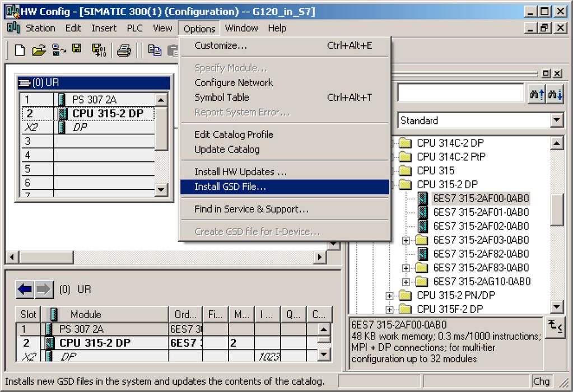573x392 pixels.
Task: Click catalog tree scroll up arrow
Action: pos(557,143)
